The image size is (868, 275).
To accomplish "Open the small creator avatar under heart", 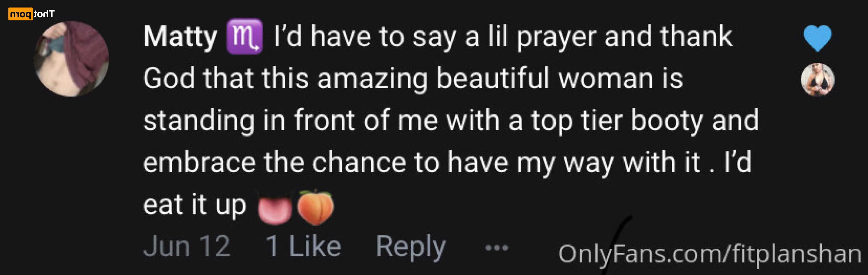I will pyautogui.click(x=817, y=80).
